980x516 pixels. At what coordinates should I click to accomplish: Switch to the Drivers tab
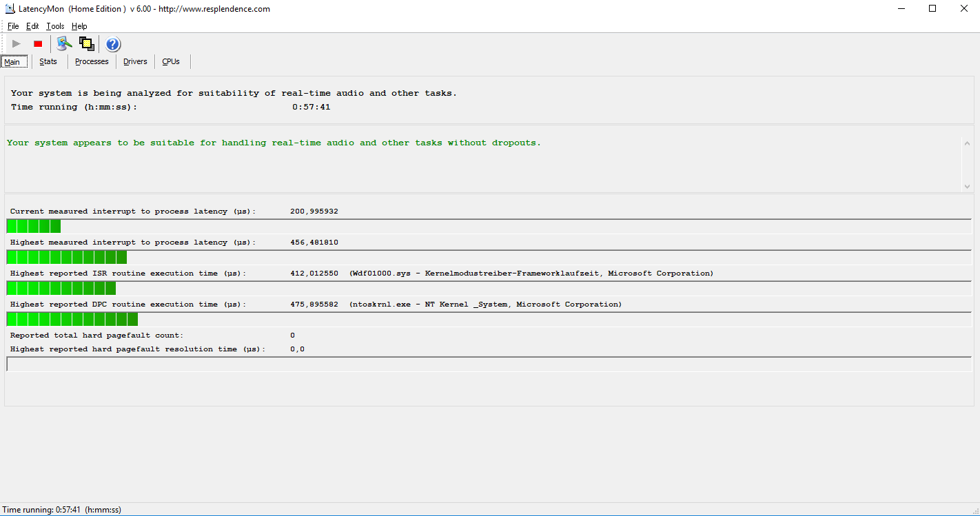pos(135,61)
